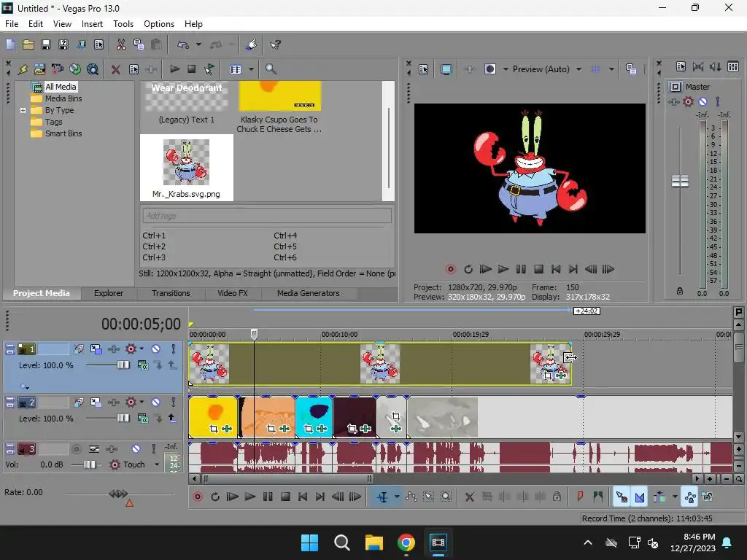Open the Preview (Auto) quality dropdown
The height and width of the screenshot is (560, 747).
578,69
